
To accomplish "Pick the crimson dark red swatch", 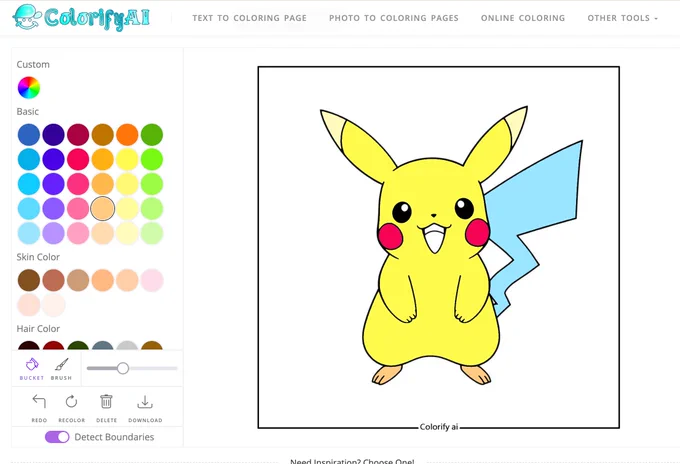I will pos(78,134).
